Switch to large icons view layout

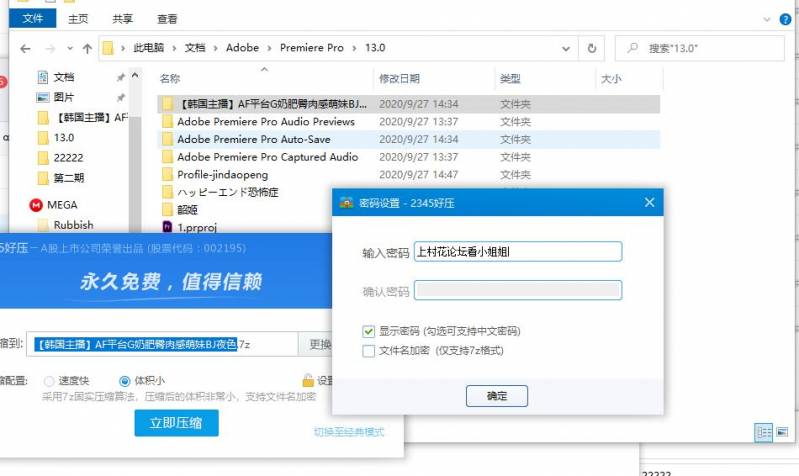pyautogui.click(x=782, y=433)
